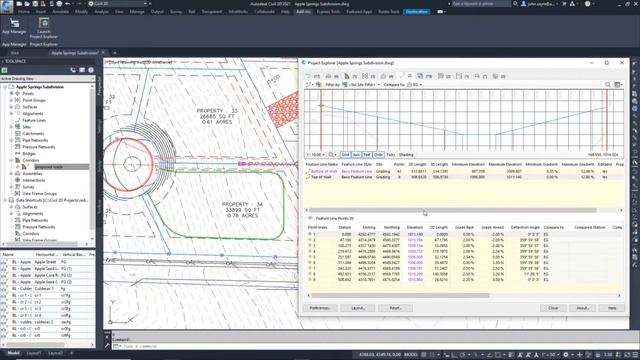Click the Reset button in Project Explorer
The width and height of the screenshot is (640, 360).
pyautogui.click(x=396, y=308)
